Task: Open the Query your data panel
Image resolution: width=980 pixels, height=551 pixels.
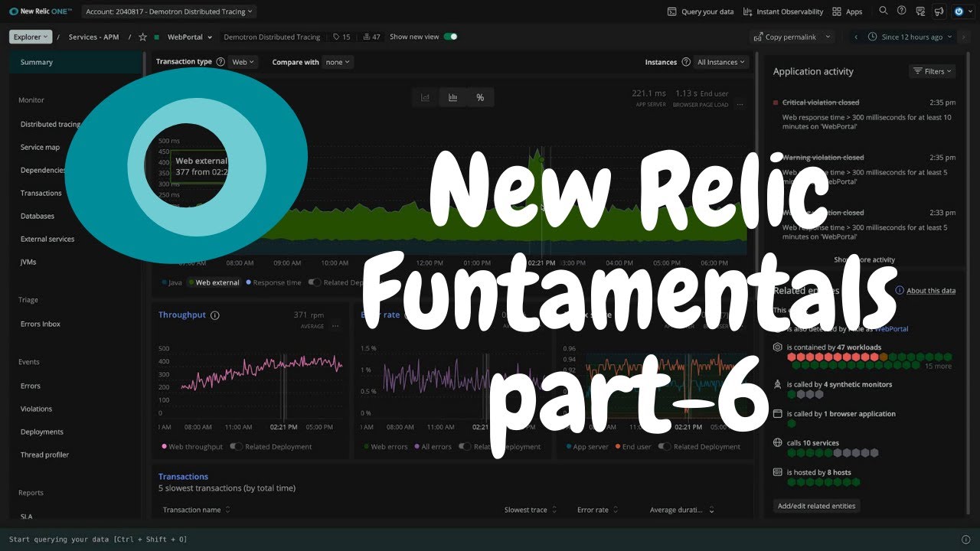Action: pos(700,11)
